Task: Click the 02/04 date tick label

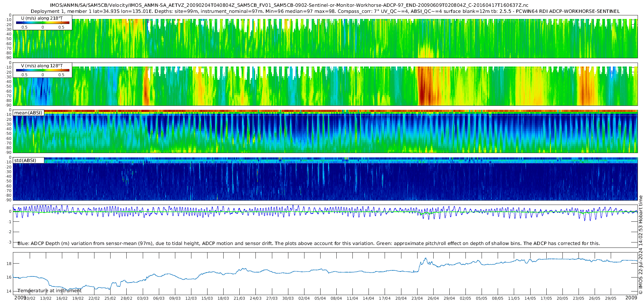Action: tap(304, 298)
